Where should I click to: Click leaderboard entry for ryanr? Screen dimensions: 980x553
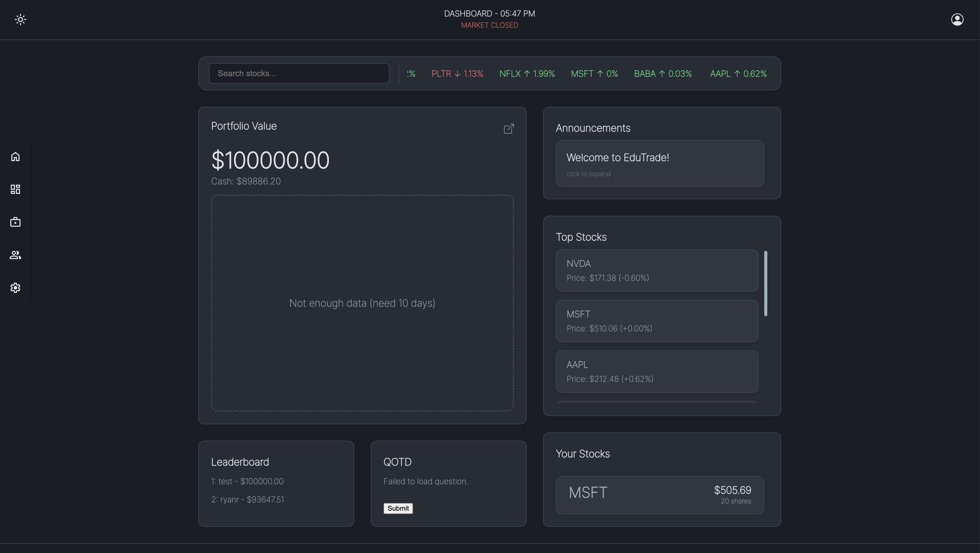247,499
